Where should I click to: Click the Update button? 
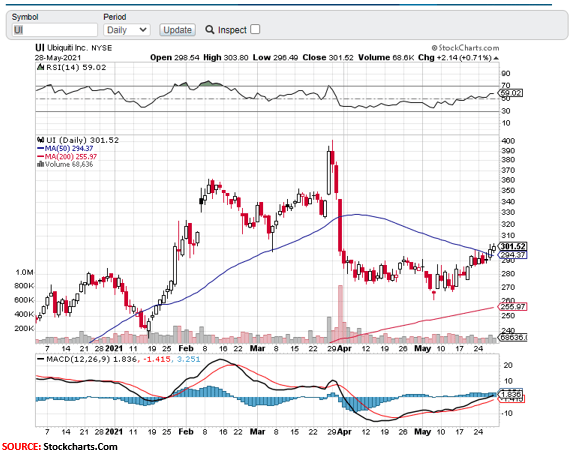click(x=177, y=30)
